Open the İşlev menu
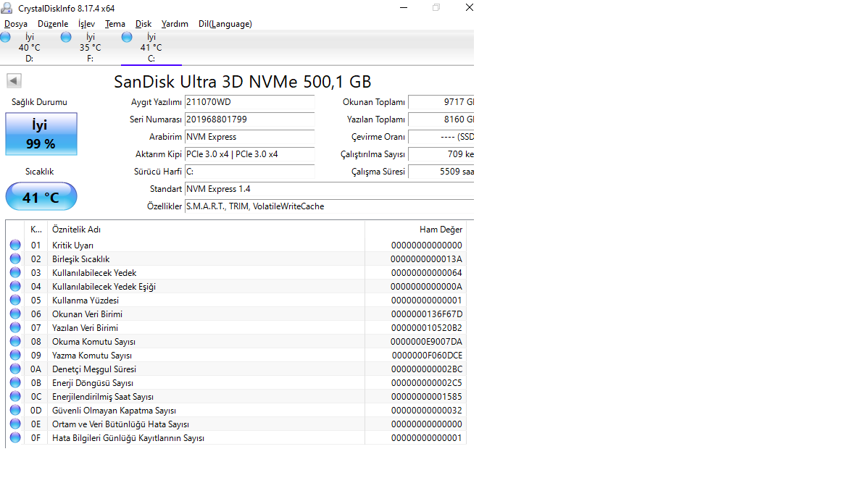This screenshot has height=504, width=866. 87,24
